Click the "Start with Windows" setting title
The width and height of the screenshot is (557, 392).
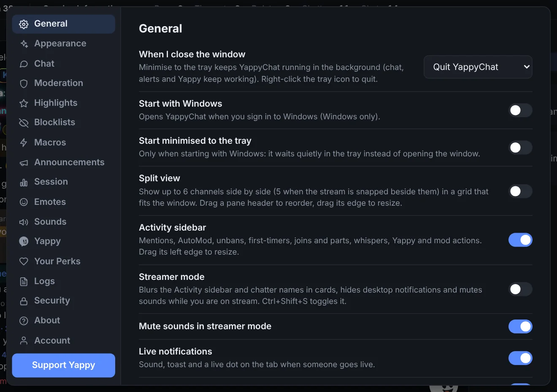pyautogui.click(x=181, y=104)
